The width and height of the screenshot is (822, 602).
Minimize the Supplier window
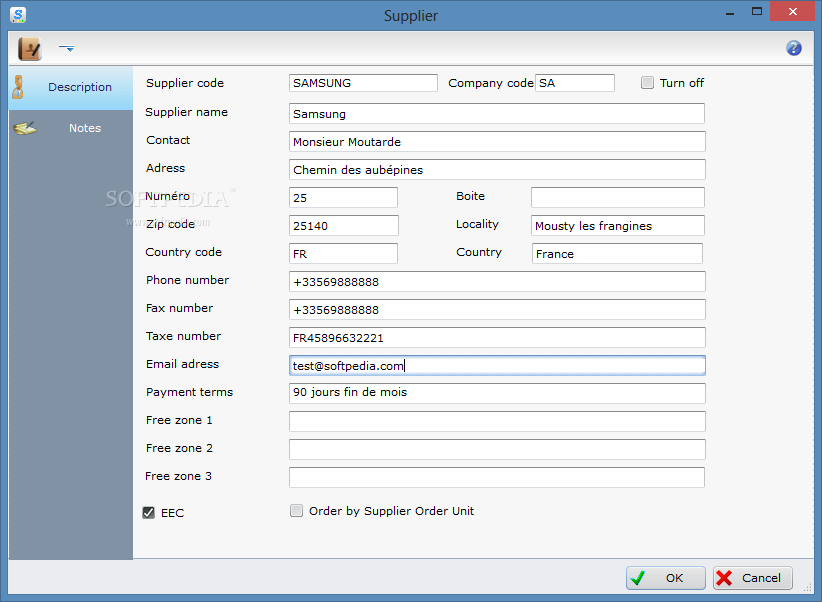(x=730, y=13)
